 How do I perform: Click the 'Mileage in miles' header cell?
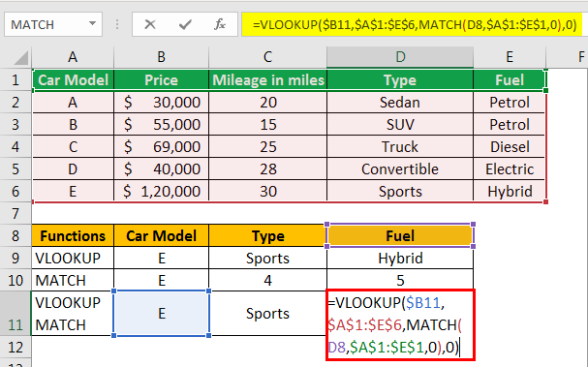[267, 79]
